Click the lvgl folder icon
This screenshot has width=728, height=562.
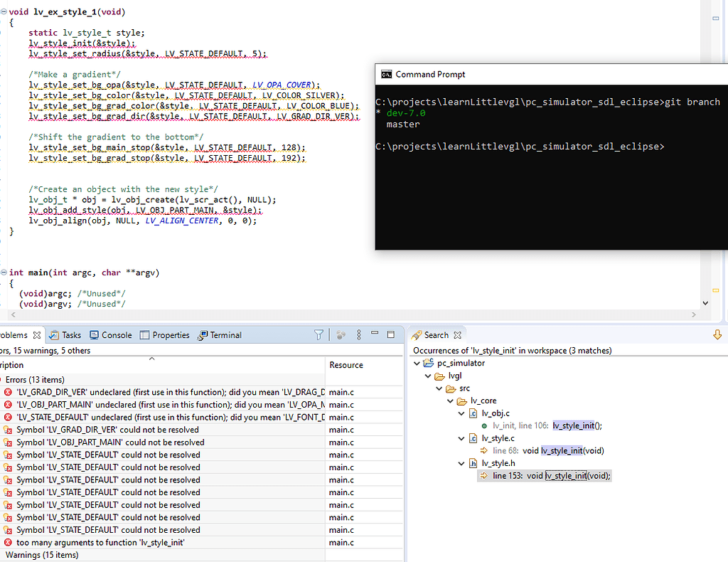pyautogui.click(x=439, y=376)
